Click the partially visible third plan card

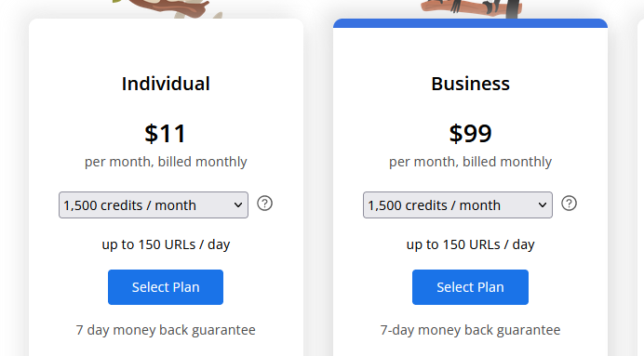(x=640, y=187)
